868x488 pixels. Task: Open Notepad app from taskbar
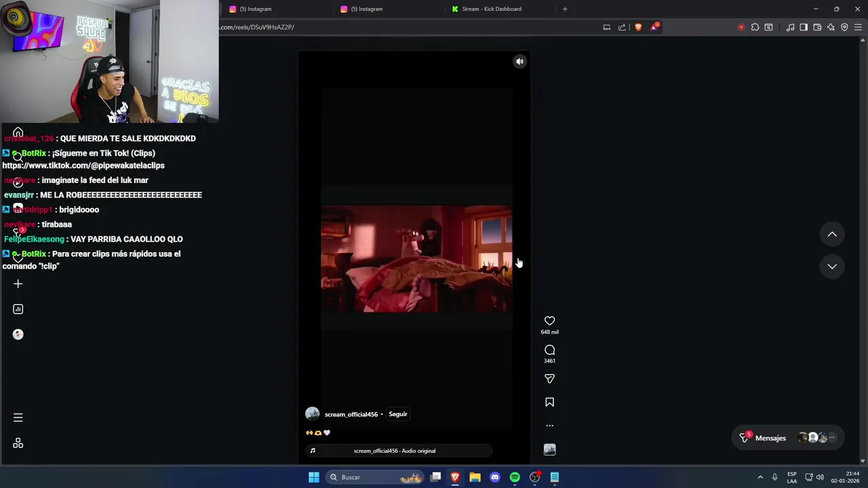[555, 477]
